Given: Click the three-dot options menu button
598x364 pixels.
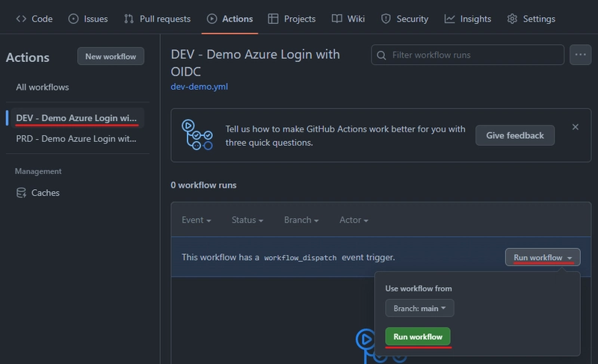Looking at the screenshot, I should pyautogui.click(x=580, y=55).
